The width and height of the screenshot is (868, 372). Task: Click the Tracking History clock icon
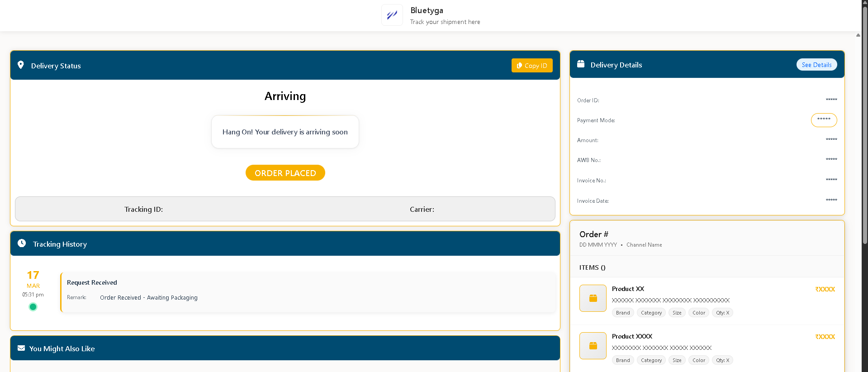[22, 243]
